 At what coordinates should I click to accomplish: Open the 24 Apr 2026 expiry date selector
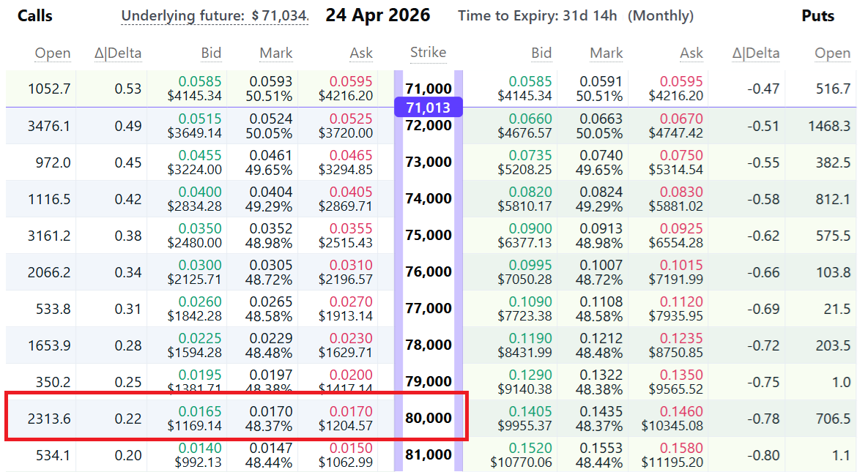pyautogui.click(x=378, y=15)
